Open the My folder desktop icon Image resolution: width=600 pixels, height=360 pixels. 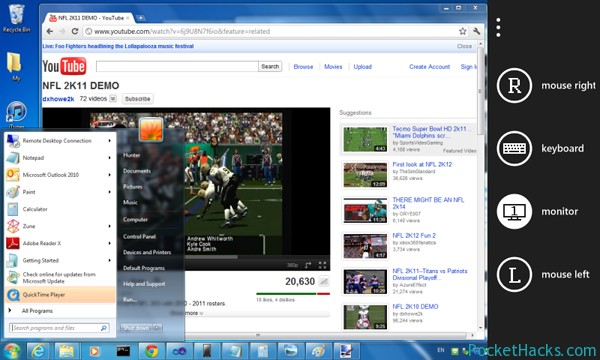pos(15,66)
